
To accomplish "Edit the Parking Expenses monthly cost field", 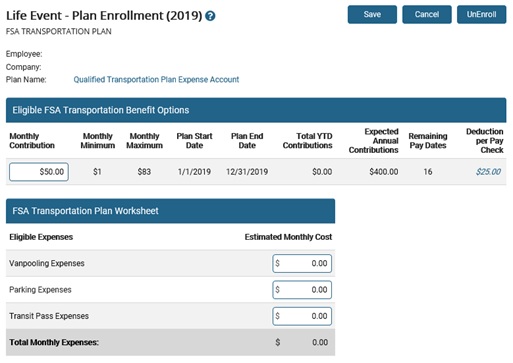I will (302, 290).
